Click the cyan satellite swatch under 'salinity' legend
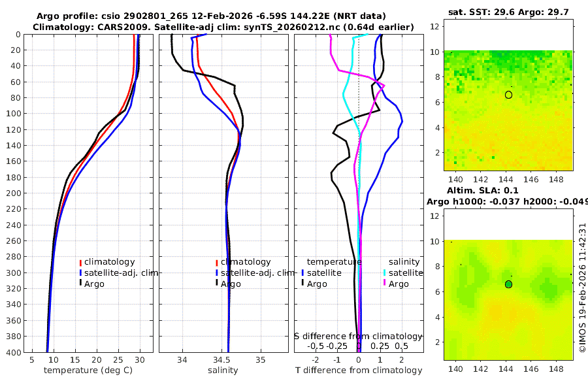Screen dimensions: 588x379 coord(384,273)
